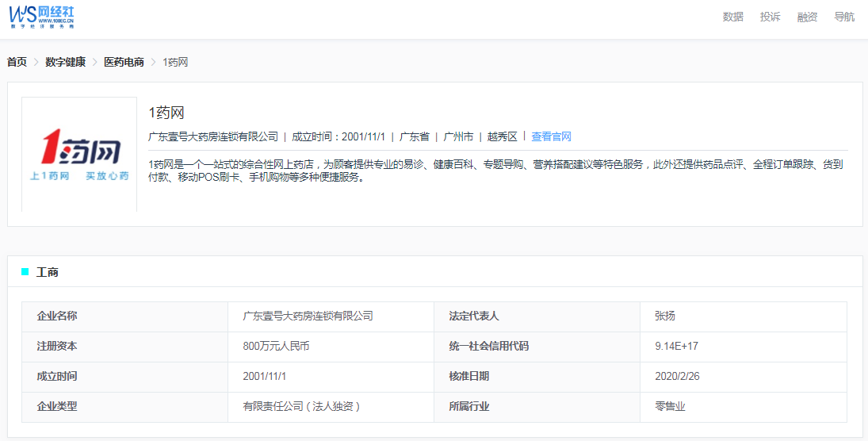Click the 2020/2/26 value cell

pos(743,377)
